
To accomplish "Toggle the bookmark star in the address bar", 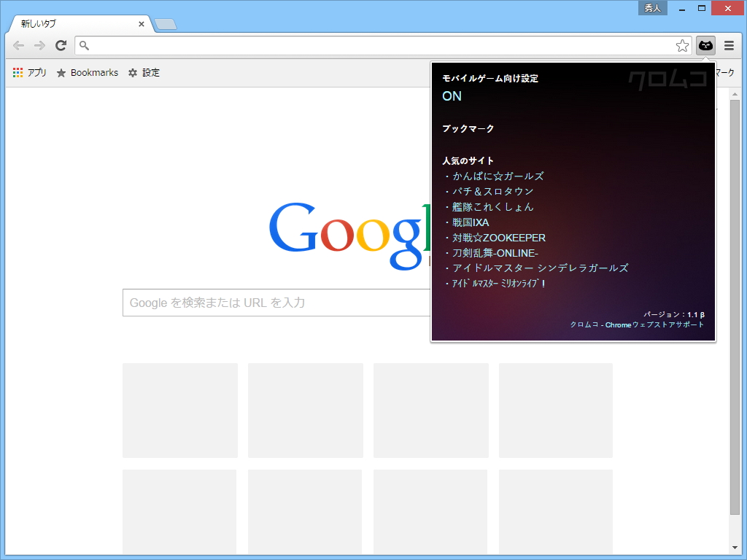I will 682,45.
